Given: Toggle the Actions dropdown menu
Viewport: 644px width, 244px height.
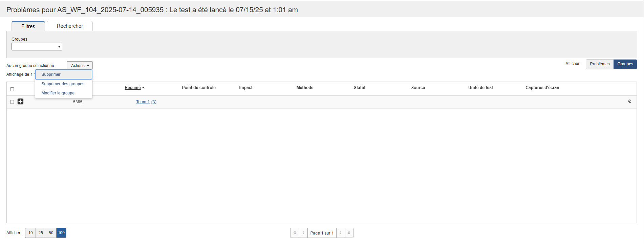Looking at the screenshot, I should coord(80,66).
